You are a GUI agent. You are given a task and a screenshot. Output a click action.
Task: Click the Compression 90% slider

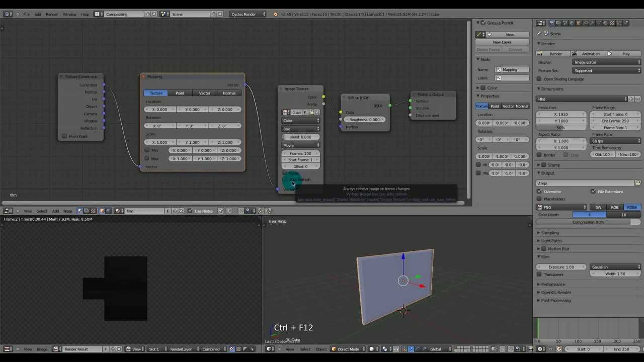589,222
